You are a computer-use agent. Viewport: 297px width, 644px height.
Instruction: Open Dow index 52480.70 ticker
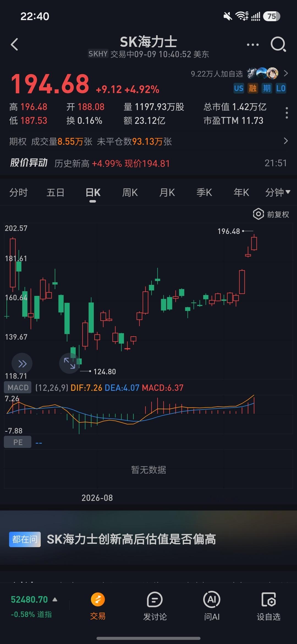point(29,599)
